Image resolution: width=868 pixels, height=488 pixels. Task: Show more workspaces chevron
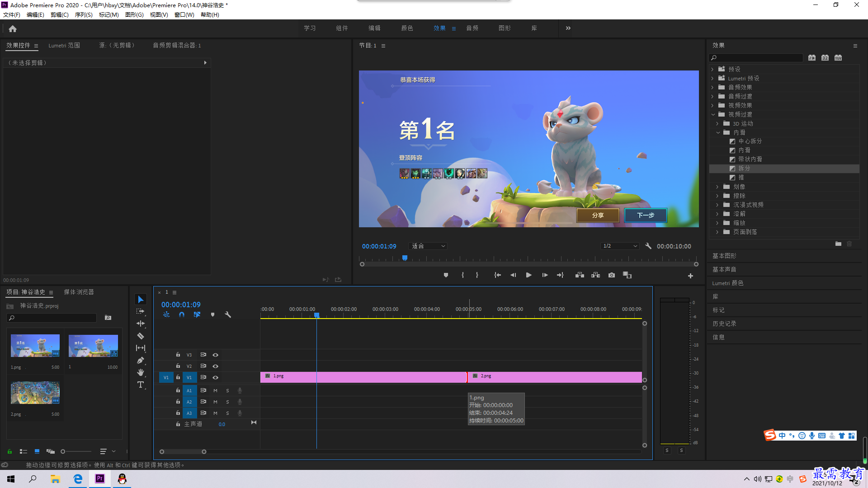coord(568,28)
